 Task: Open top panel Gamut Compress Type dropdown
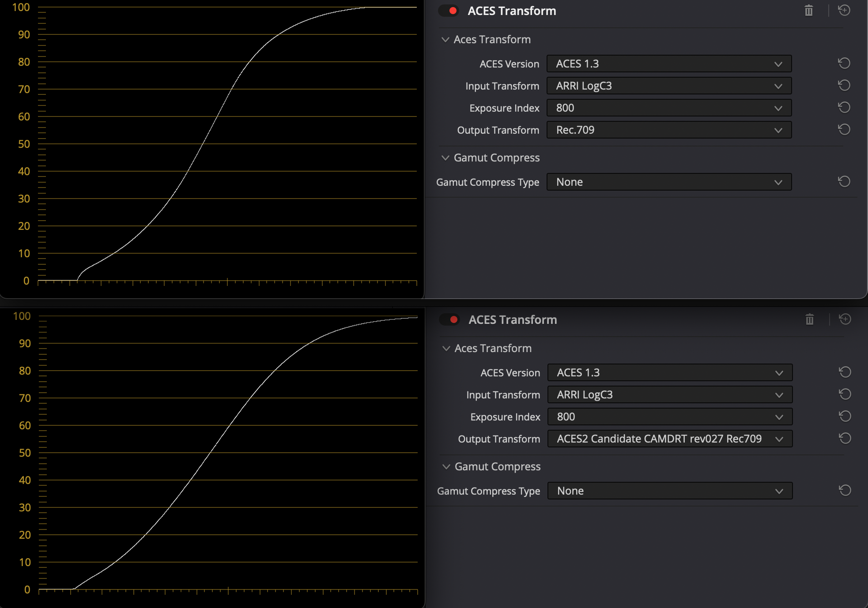pos(669,182)
